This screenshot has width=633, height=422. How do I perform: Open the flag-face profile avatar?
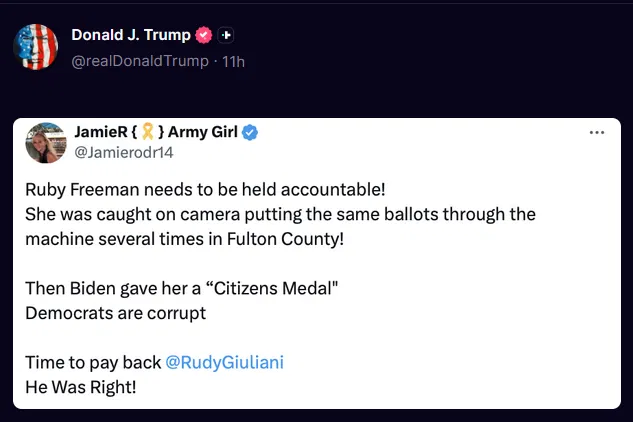(36, 46)
